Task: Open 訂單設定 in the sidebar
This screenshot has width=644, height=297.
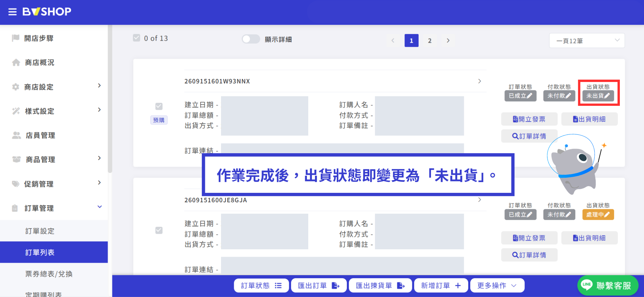Action: point(40,231)
